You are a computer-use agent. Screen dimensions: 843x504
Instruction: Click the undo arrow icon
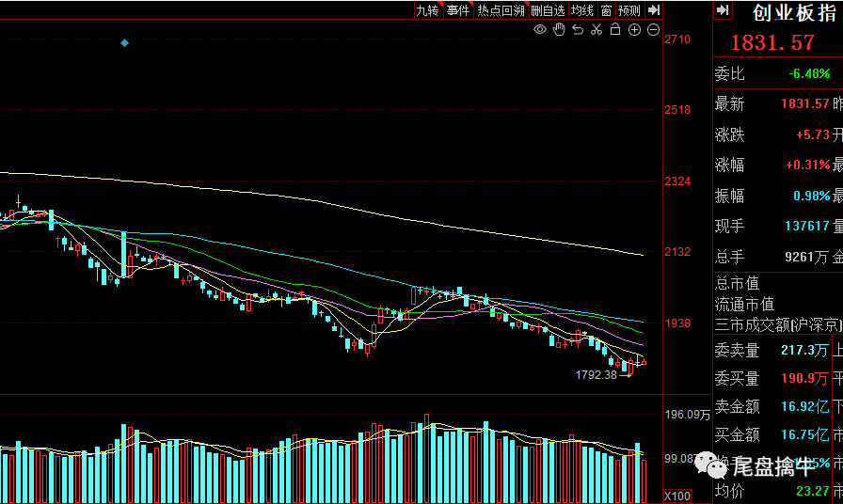pos(577,30)
